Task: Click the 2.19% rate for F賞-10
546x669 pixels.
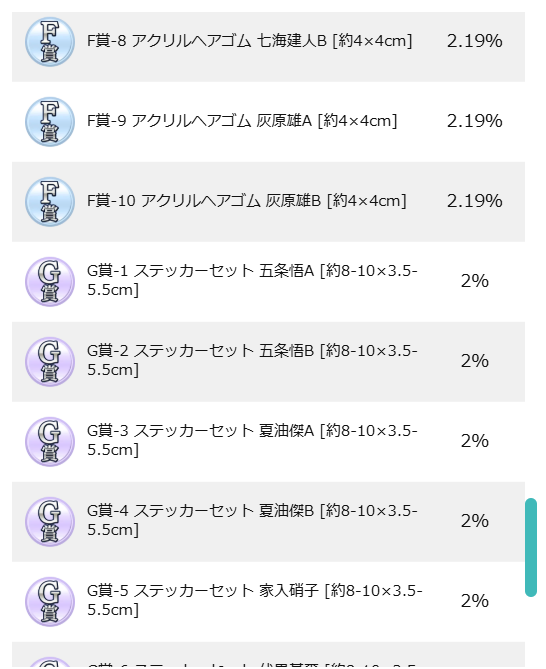Action: (x=474, y=201)
